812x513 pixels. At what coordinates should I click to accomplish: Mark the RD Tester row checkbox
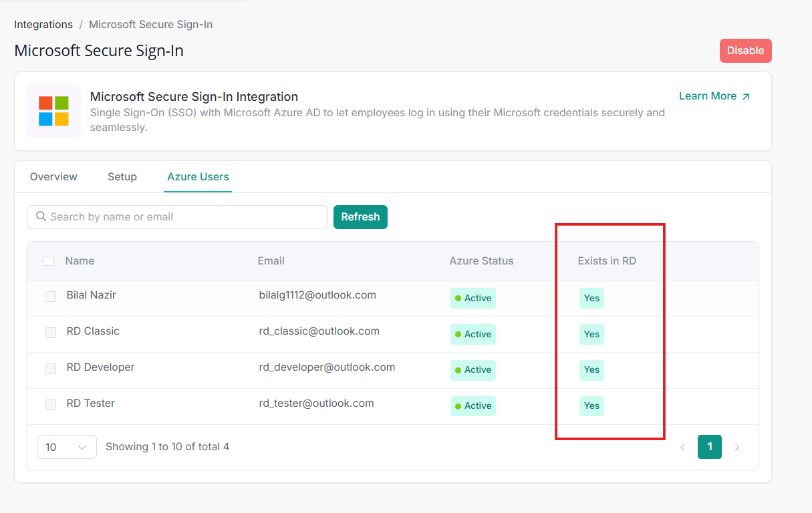(x=51, y=405)
